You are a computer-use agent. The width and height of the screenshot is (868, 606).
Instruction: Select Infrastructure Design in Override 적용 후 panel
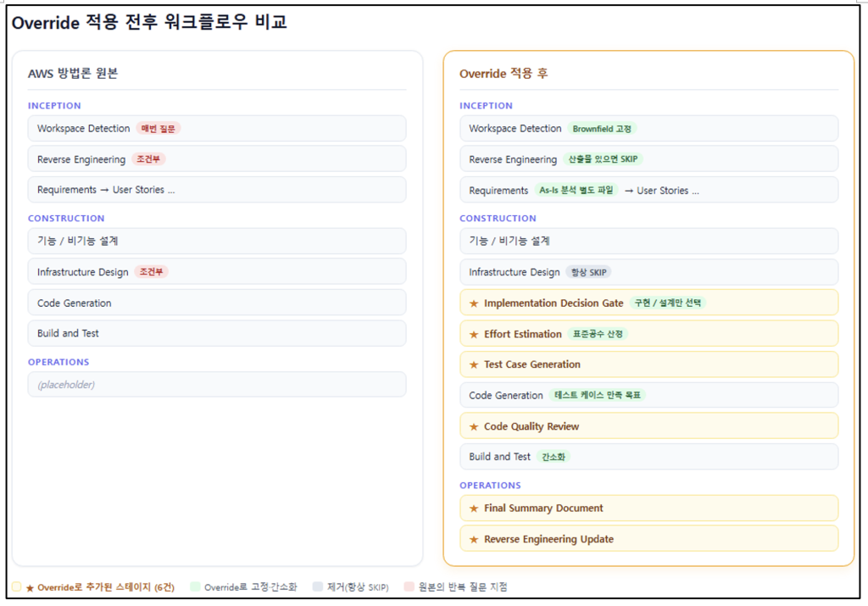(648, 272)
